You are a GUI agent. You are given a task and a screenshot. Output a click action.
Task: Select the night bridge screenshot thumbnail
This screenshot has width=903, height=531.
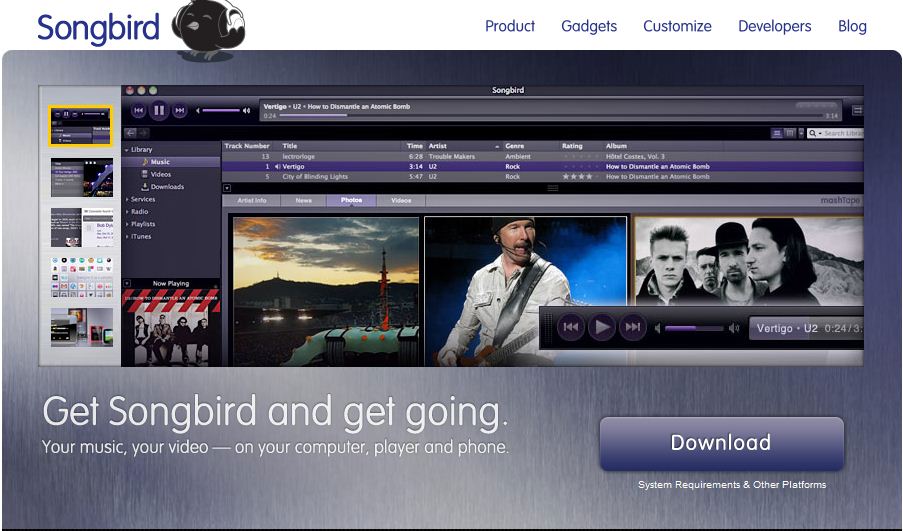click(82, 177)
